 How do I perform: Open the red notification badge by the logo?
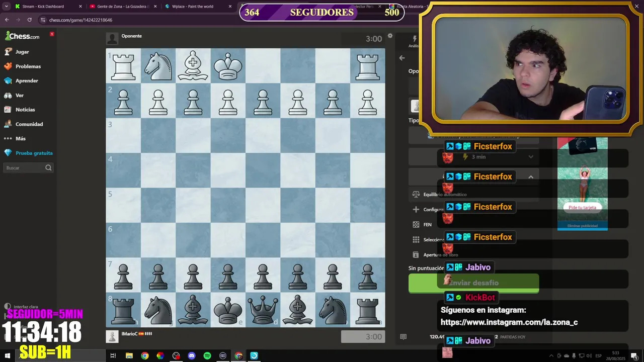(52, 34)
